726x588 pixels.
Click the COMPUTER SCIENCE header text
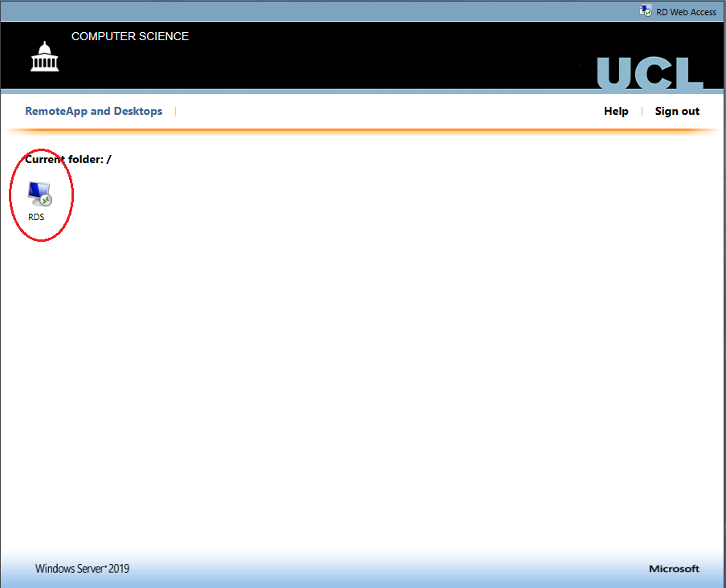[130, 37]
